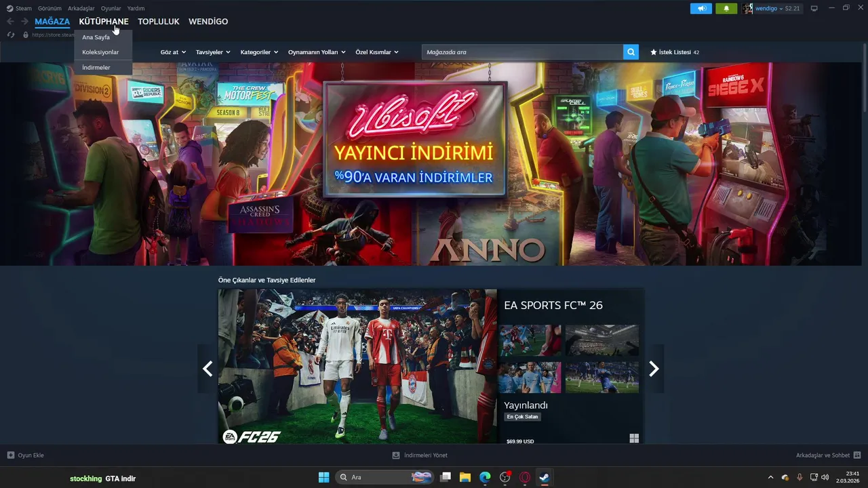This screenshot has width=868, height=488.
Task: Click the Ubisoft Yayıncı İndirimi banner
Action: [x=415, y=139]
